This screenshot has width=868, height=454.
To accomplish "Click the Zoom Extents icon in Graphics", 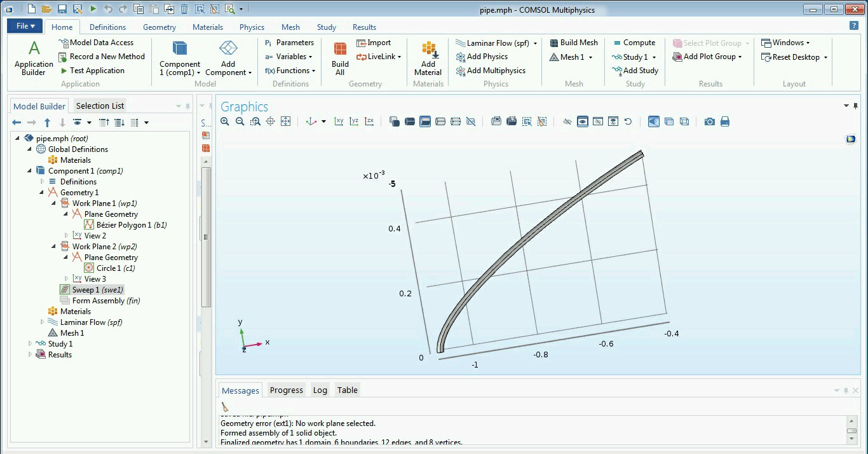I will coord(286,121).
